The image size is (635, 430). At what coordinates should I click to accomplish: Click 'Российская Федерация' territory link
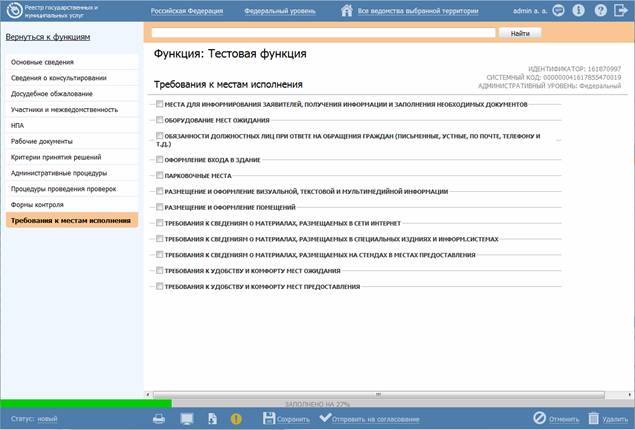(187, 11)
